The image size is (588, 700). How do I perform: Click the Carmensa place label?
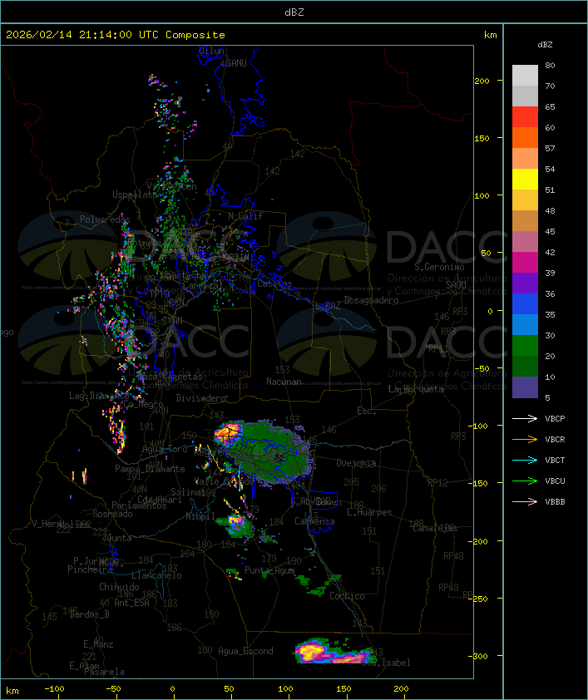(314, 521)
